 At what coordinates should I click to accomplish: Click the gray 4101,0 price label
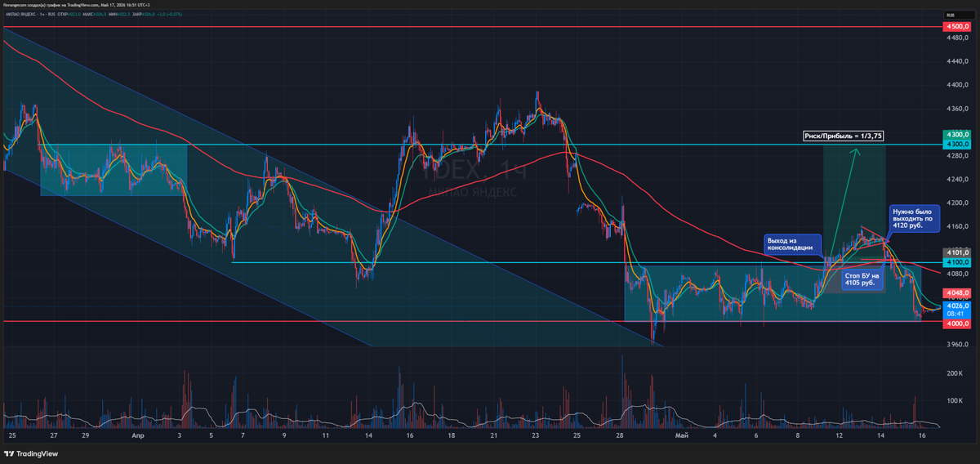pos(956,252)
